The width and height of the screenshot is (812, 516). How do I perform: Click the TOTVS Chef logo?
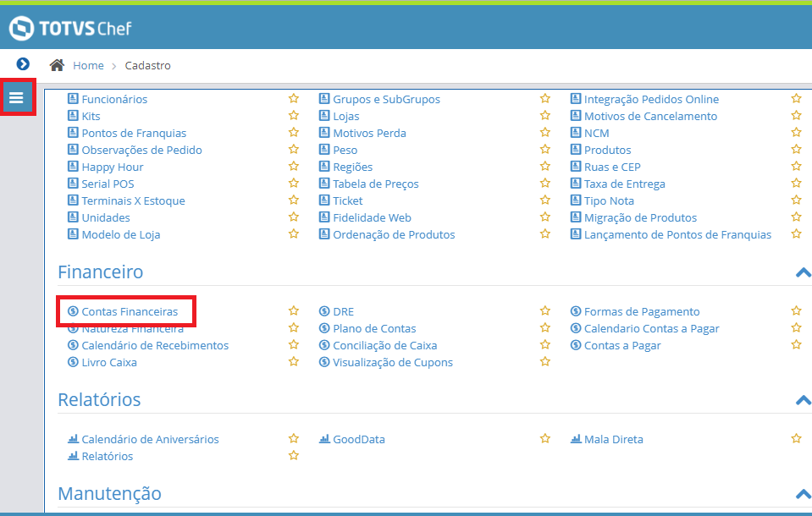pyautogui.click(x=70, y=28)
